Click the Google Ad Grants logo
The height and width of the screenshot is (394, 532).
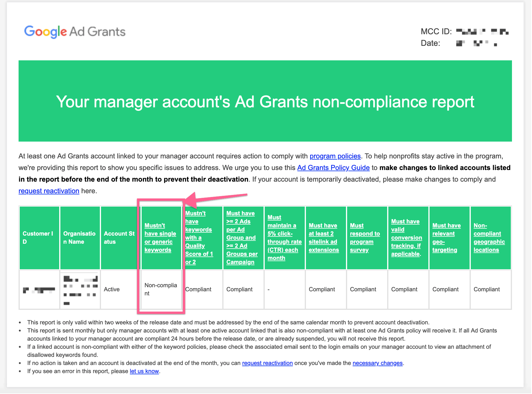pyautogui.click(x=75, y=32)
